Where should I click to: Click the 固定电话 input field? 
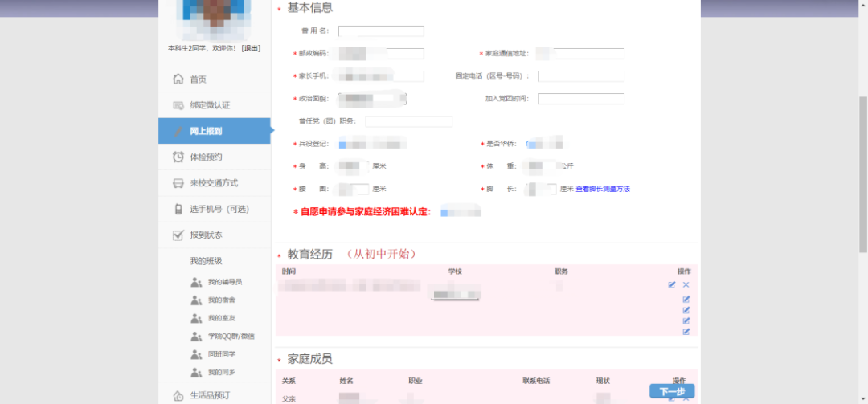tap(581, 75)
